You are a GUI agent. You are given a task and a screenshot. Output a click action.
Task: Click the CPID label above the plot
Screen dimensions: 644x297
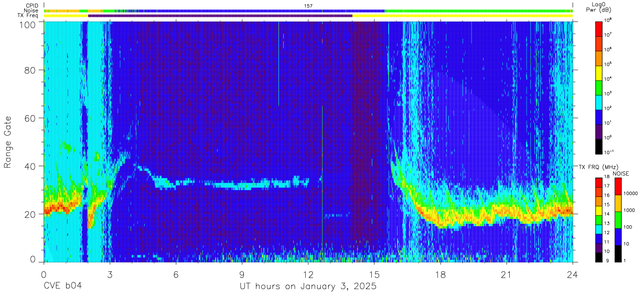(31, 6)
